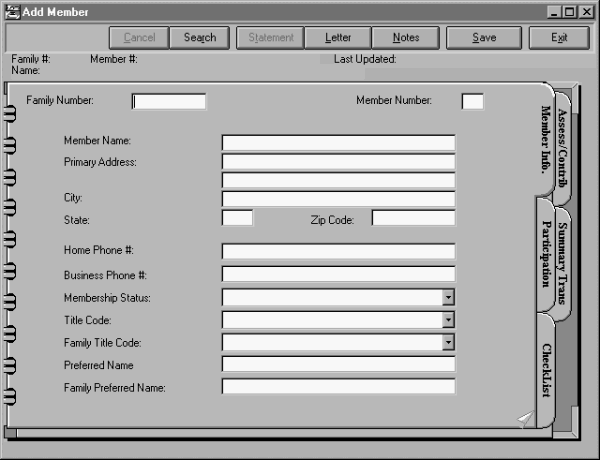Click into the City text field
Screen dimensions: 600x460
point(338,199)
